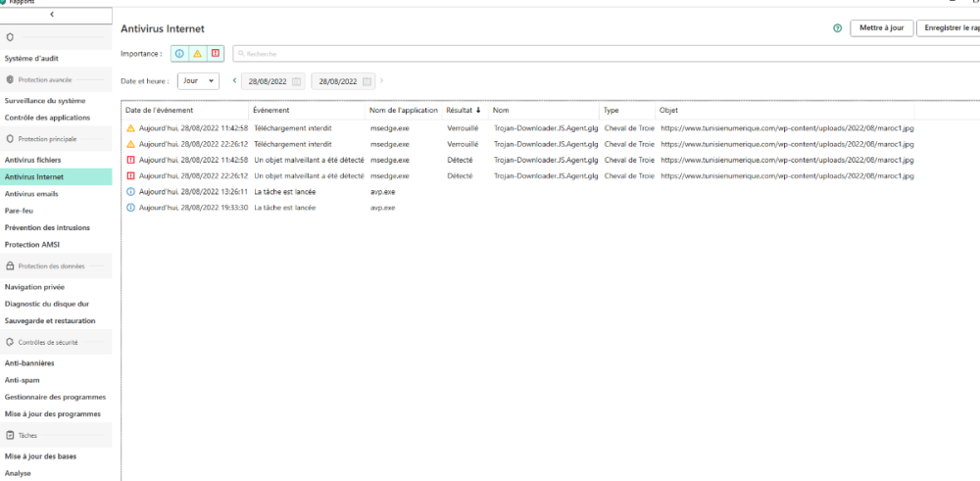Open calendar for the start date field
The width and height of the screenshot is (980, 481).
click(297, 81)
